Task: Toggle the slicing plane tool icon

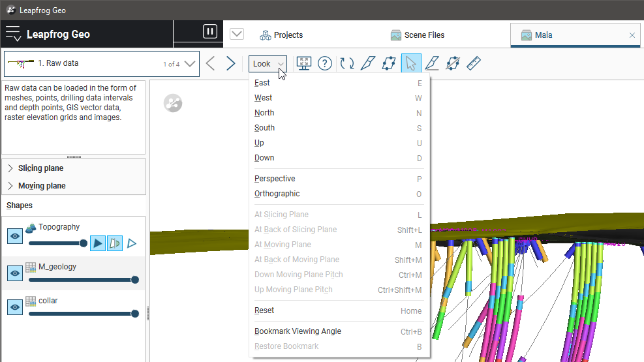Action: 388,63
